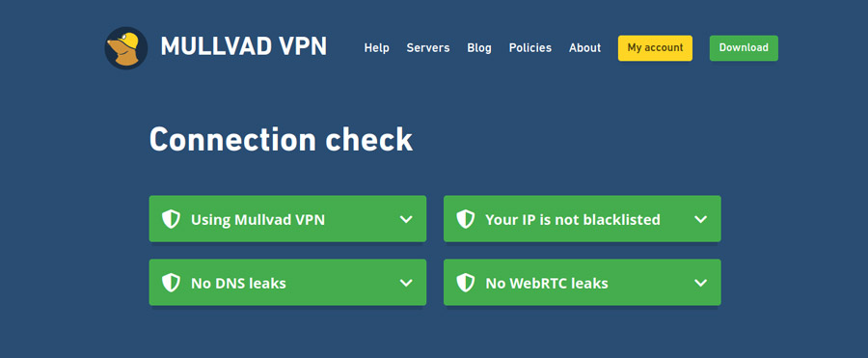Viewport: 868px width, 358px height.
Task: Open the Policies menu item
Action: (530, 48)
